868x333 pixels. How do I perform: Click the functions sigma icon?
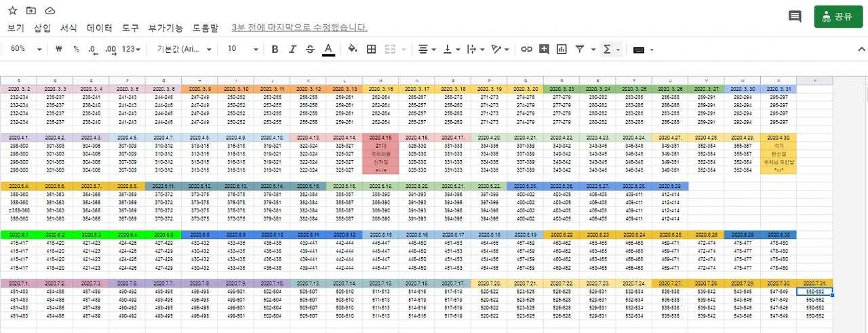click(x=607, y=49)
